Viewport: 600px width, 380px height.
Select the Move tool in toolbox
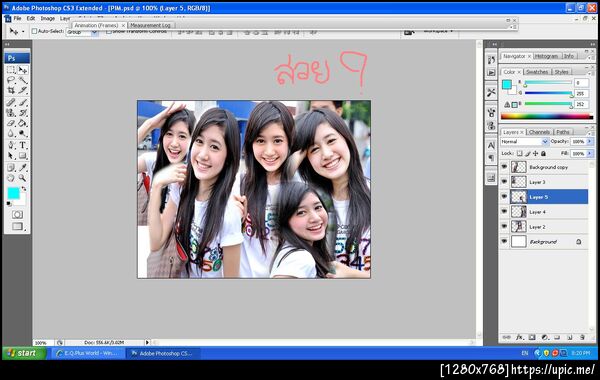coord(23,70)
